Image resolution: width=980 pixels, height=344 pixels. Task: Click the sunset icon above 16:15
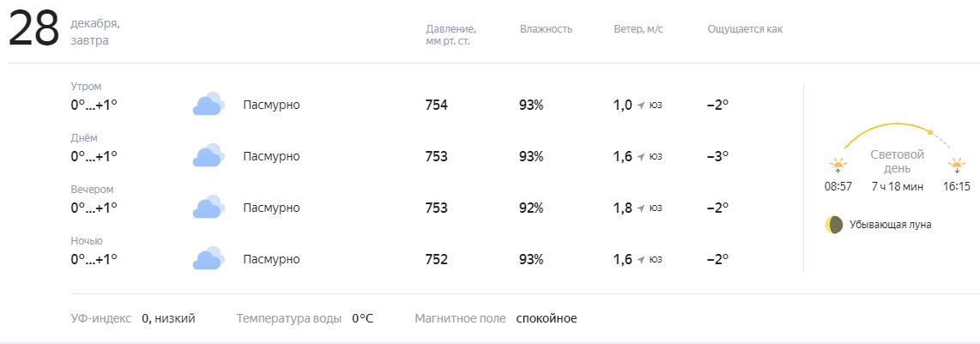tap(956, 166)
